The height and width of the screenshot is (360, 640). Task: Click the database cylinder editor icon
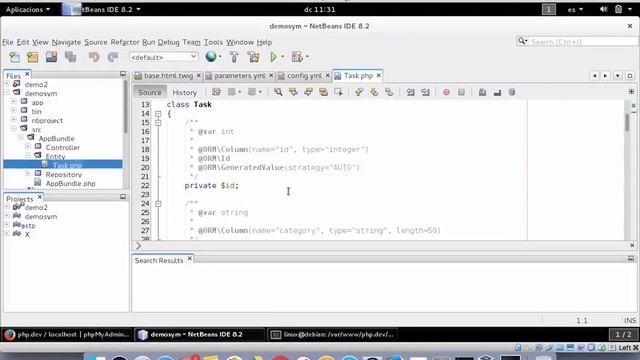click(x=512, y=92)
